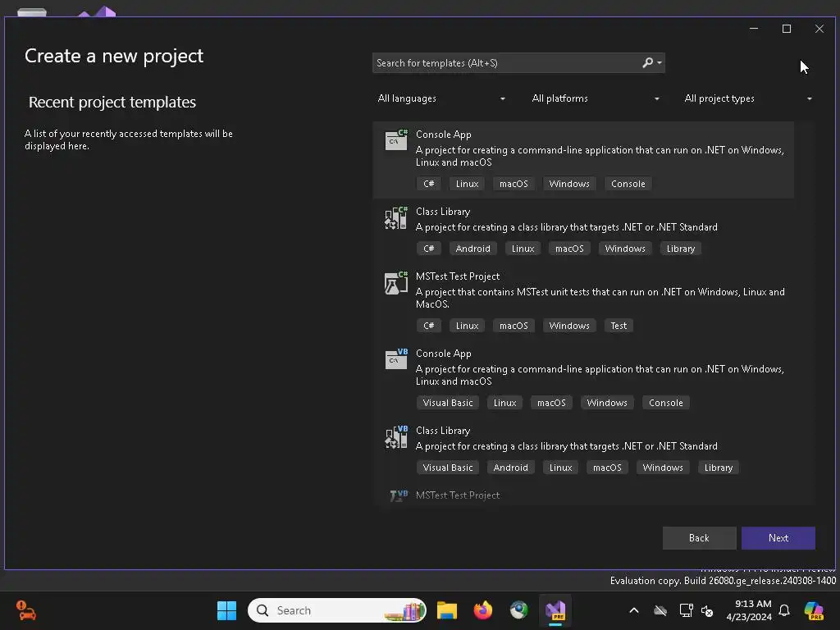Screen dimensions: 840x630
Task: Click the Linux tag under C# Class Library
Action: 523,249
